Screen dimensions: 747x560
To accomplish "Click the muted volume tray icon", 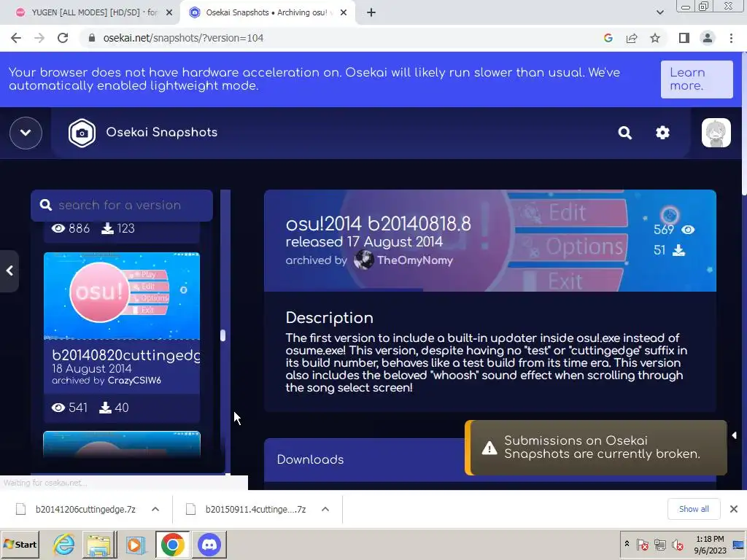I will click(x=677, y=544).
